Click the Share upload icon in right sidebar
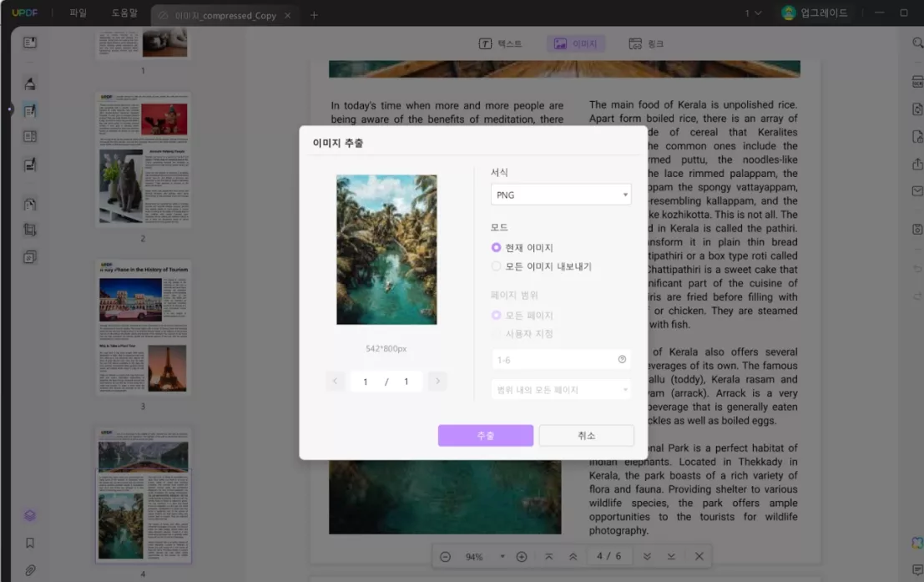 tap(917, 164)
